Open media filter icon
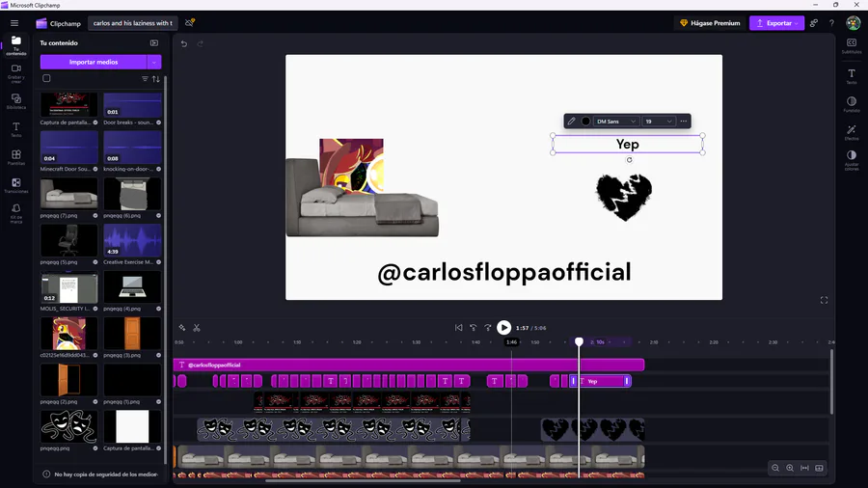The image size is (868, 488). [x=145, y=79]
